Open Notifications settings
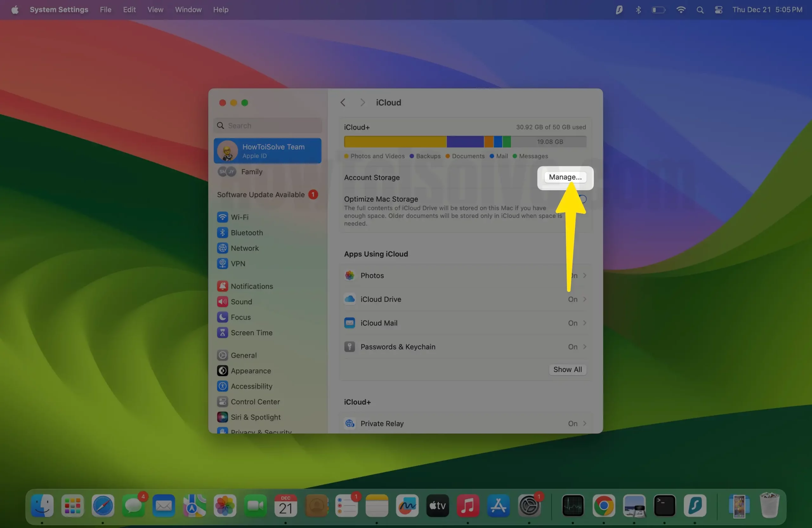Image resolution: width=812 pixels, height=528 pixels. 267,286
